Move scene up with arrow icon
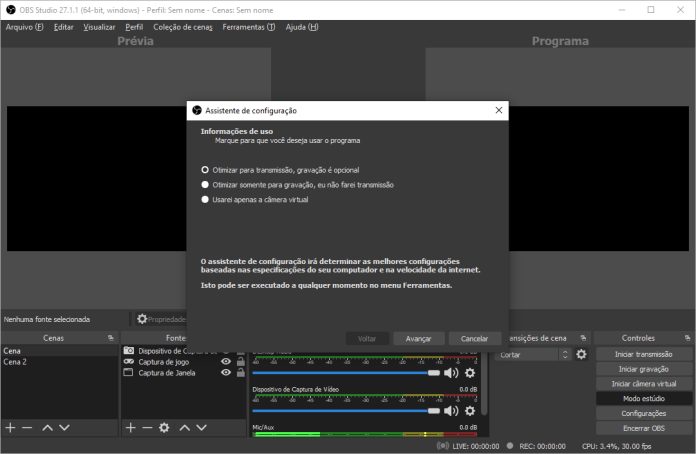Viewport: 696px width, 454px height. (x=47, y=427)
